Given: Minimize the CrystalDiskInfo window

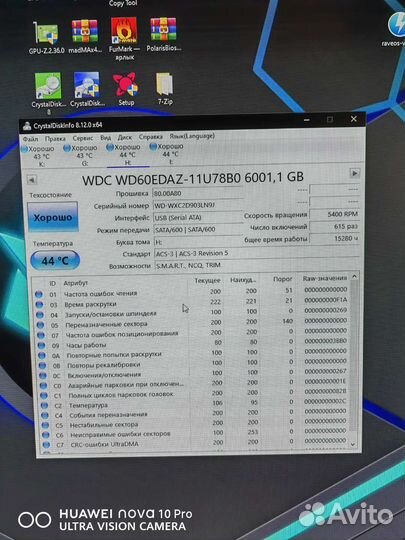Looking at the screenshot, I should coord(307,120).
